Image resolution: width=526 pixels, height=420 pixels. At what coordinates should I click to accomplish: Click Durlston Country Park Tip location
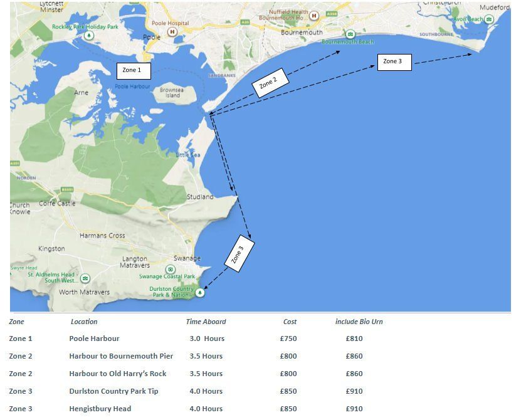click(113, 391)
